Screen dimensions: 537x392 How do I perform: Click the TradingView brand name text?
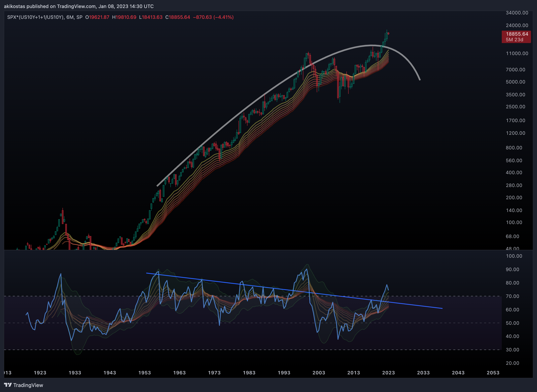(28, 385)
